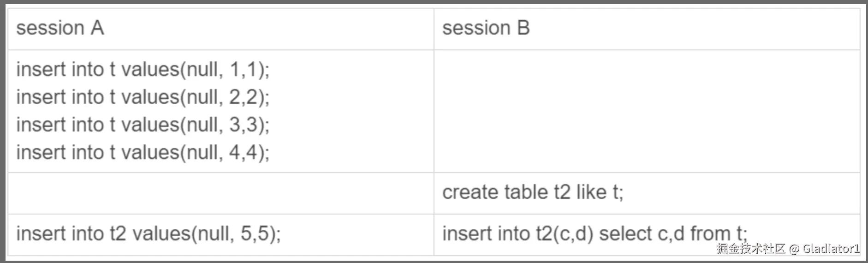Click the Gladiator1 username in the watermark
Image resolution: width=868 pixels, height=263 pixels.
831,249
